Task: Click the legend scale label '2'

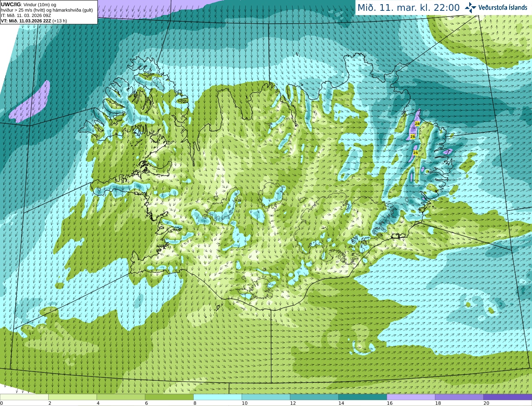Action: point(49,403)
